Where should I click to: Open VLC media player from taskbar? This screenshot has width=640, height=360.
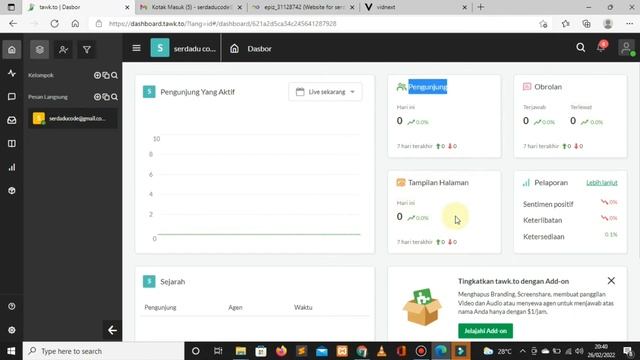[x=382, y=351]
